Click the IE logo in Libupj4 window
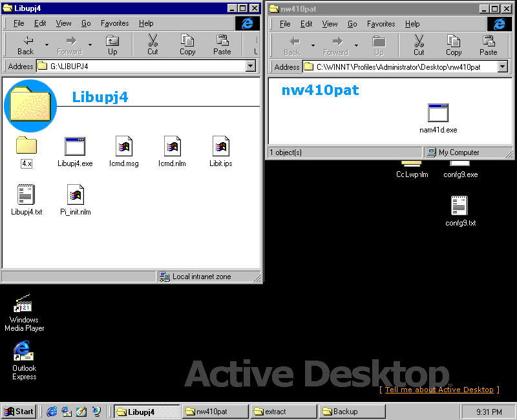 (248, 23)
